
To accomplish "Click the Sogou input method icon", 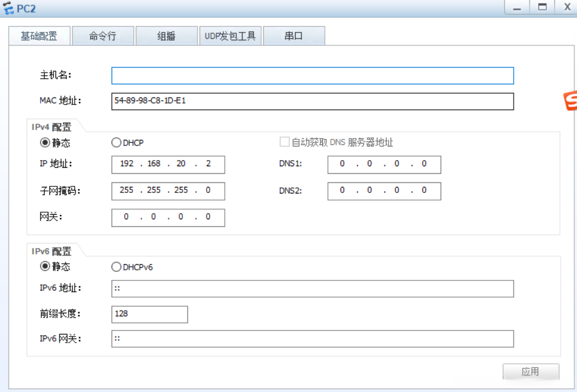I will coord(570,100).
